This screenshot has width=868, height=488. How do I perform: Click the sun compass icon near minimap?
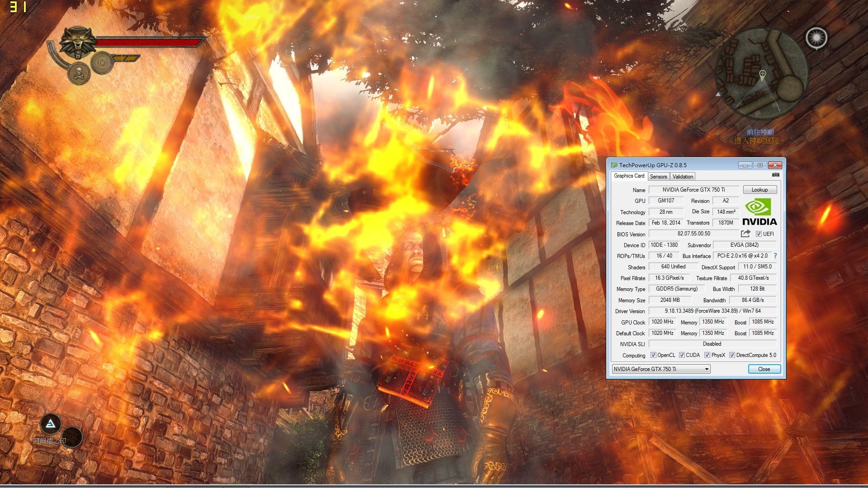click(816, 38)
